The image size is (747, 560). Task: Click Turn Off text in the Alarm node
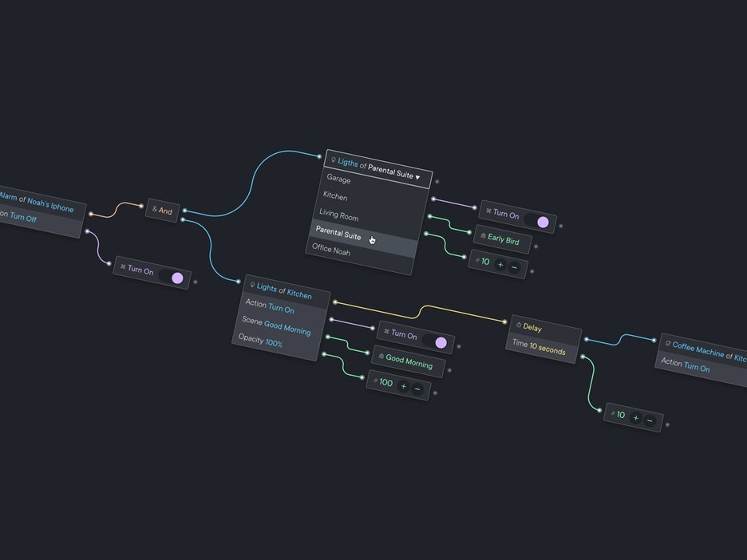tap(23, 217)
